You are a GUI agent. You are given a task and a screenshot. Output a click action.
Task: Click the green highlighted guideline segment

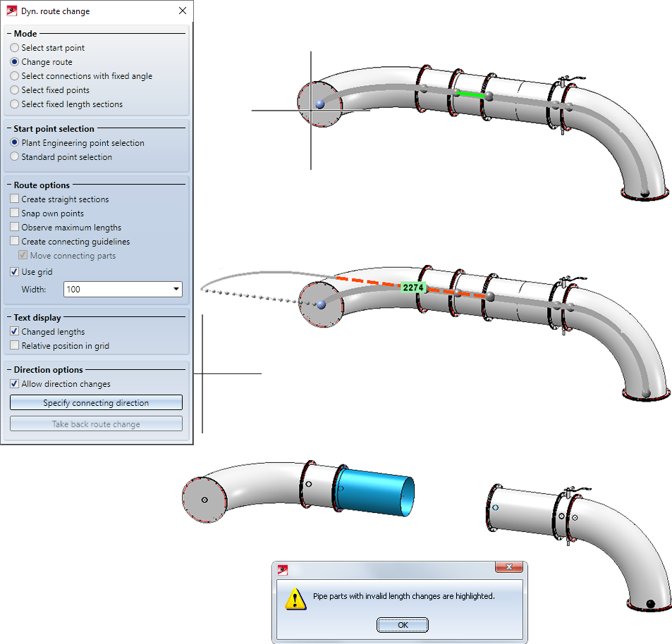pos(470,94)
